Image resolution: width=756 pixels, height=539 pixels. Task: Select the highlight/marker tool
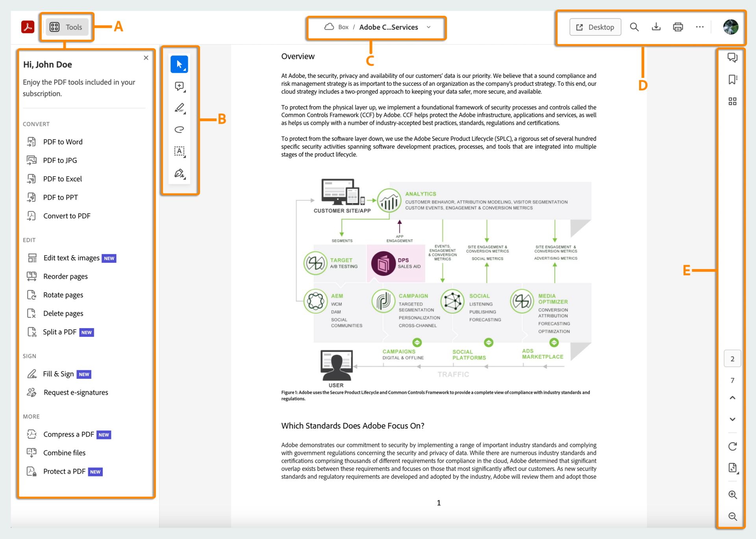click(x=180, y=108)
